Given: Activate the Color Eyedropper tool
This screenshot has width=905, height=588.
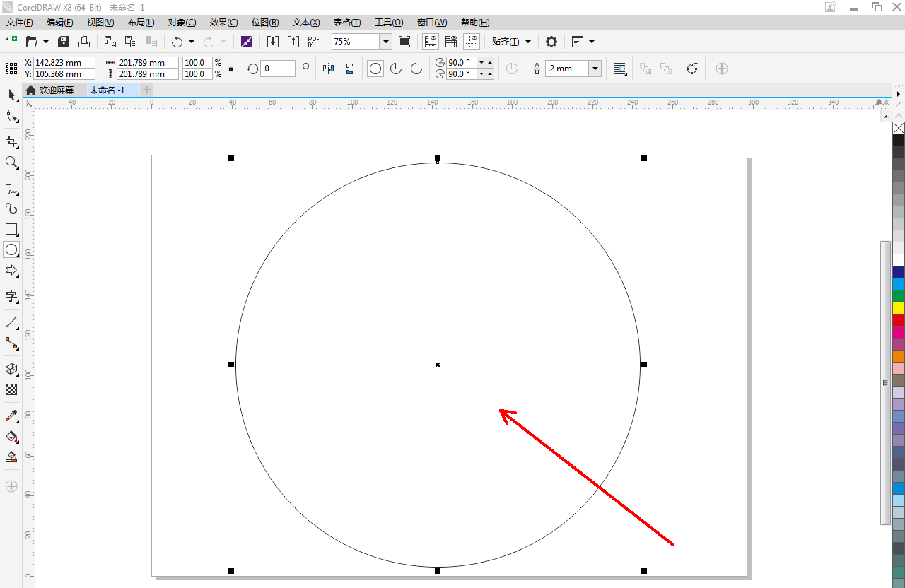Looking at the screenshot, I should pos(11,416).
